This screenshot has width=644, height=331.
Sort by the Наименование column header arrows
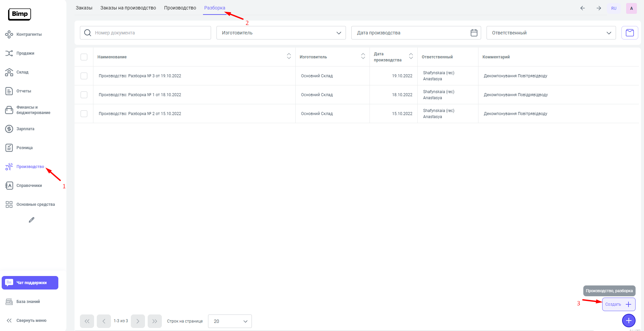click(289, 57)
